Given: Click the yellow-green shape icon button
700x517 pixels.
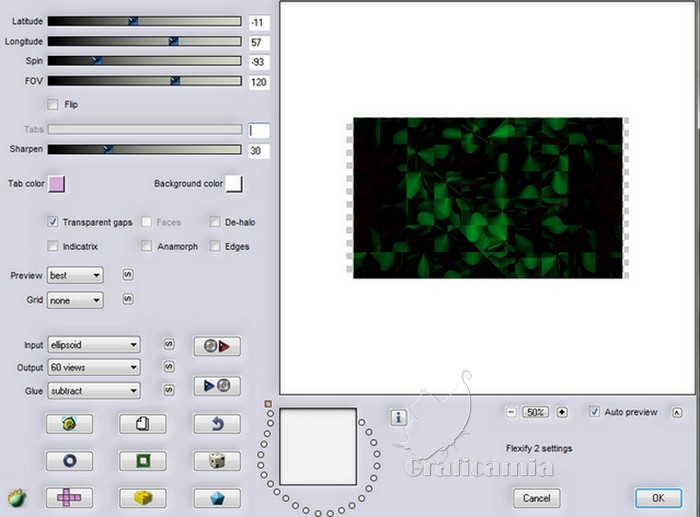Looking at the screenshot, I should tap(69, 424).
